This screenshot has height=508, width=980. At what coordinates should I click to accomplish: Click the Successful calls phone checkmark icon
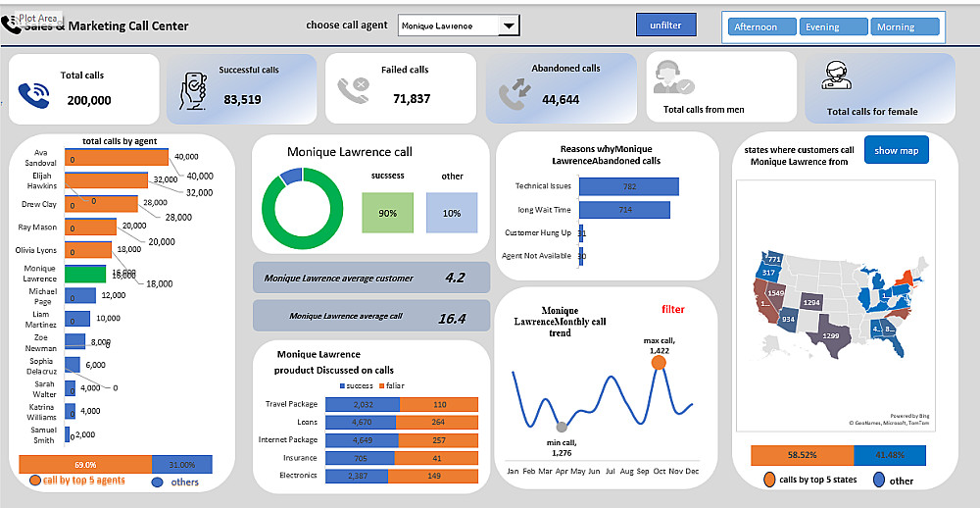click(193, 90)
